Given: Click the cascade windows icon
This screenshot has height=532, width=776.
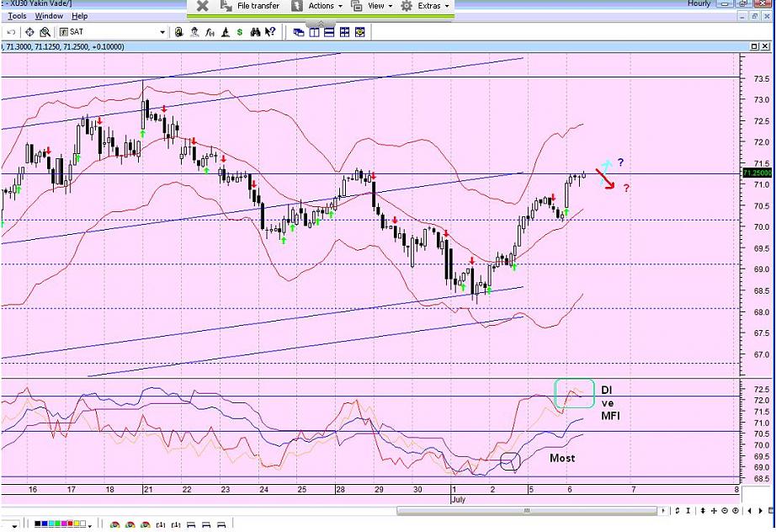Looking at the screenshot, I should 299,32.
